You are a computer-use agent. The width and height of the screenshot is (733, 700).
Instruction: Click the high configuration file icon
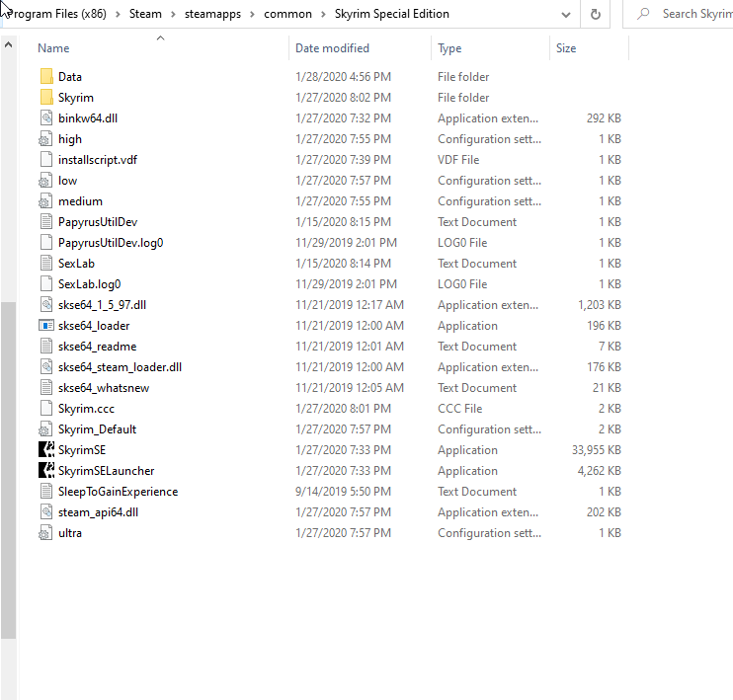(46, 139)
